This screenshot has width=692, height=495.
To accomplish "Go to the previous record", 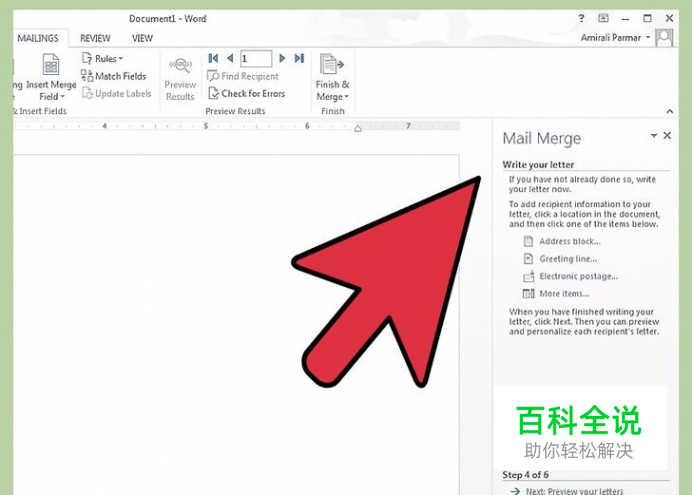I will [230, 58].
